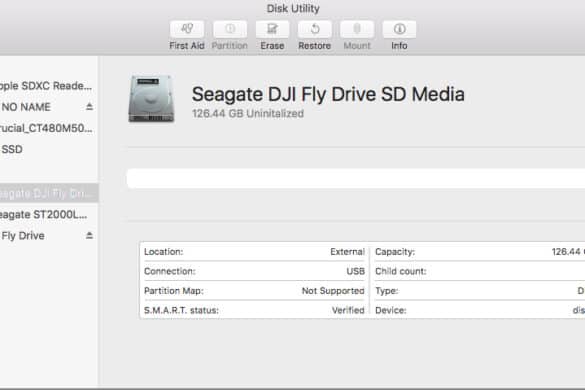Click the large hard drive icon
The image size is (585, 390).
(x=151, y=99)
